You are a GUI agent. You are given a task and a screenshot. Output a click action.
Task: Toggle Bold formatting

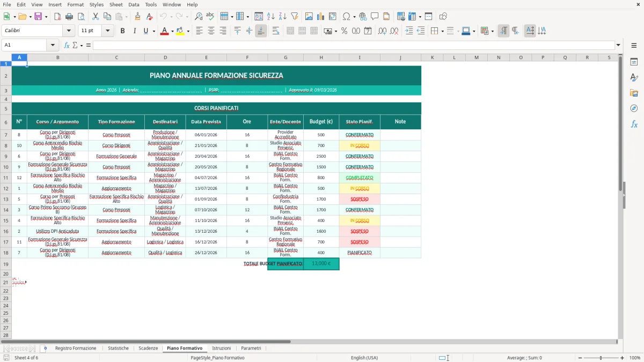[122, 31]
